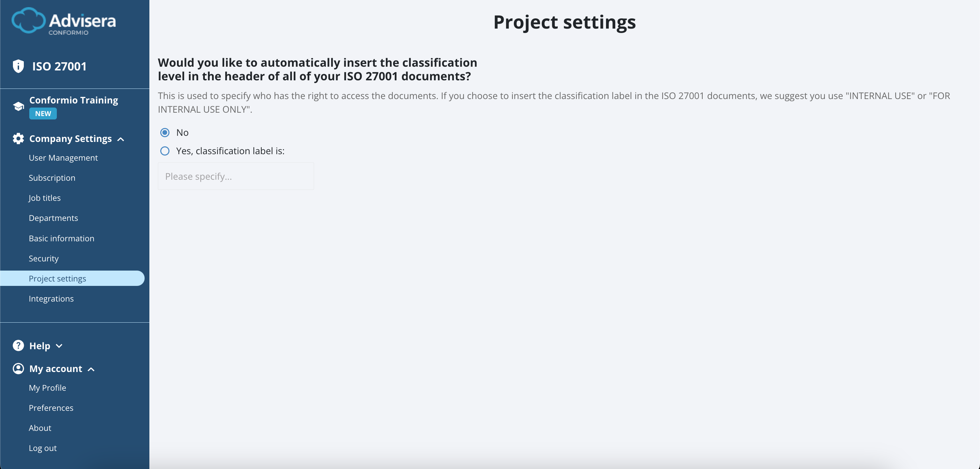Viewport: 980px width, 469px height.
Task: Open User Management in sidebar
Action: coord(63,158)
